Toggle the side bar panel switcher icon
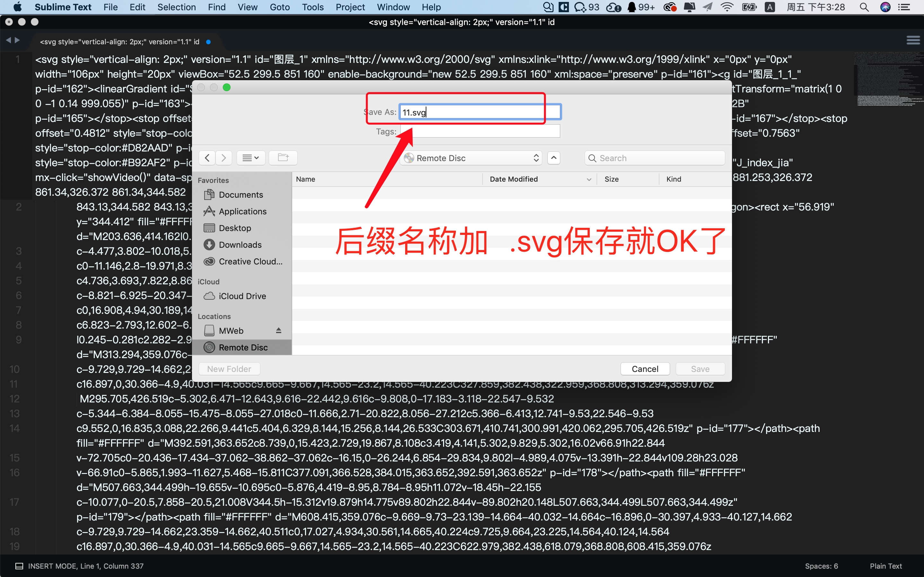The height and width of the screenshot is (577, 924). click(x=19, y=566)
